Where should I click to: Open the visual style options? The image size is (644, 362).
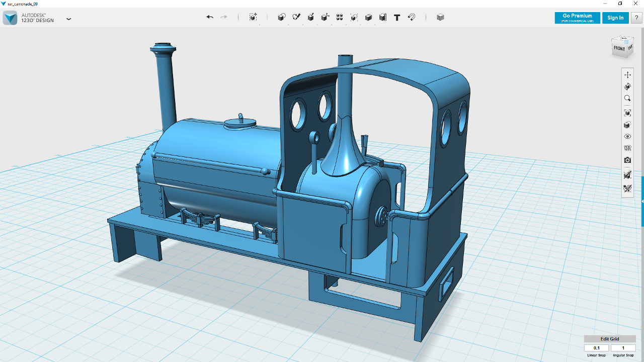click(627, 125)
